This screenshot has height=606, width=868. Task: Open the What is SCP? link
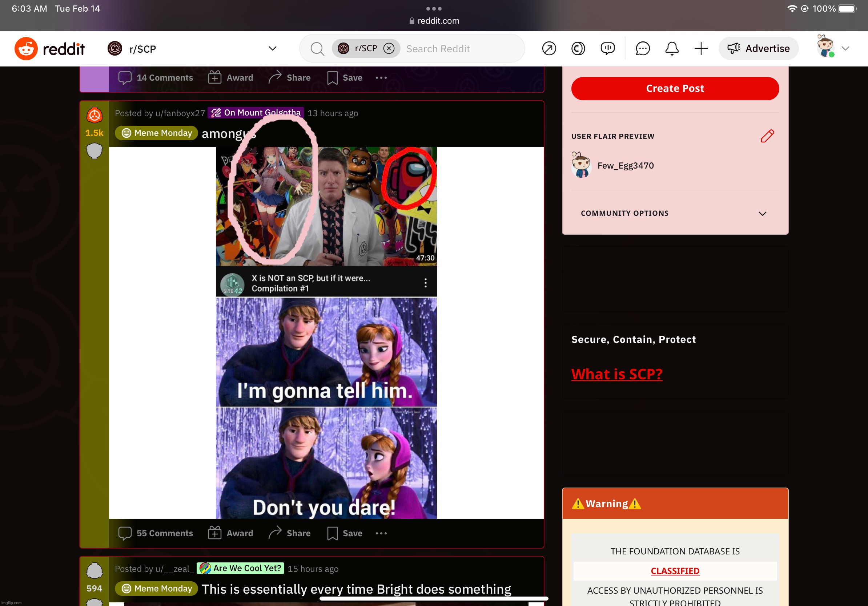click(x=616, y=374)
